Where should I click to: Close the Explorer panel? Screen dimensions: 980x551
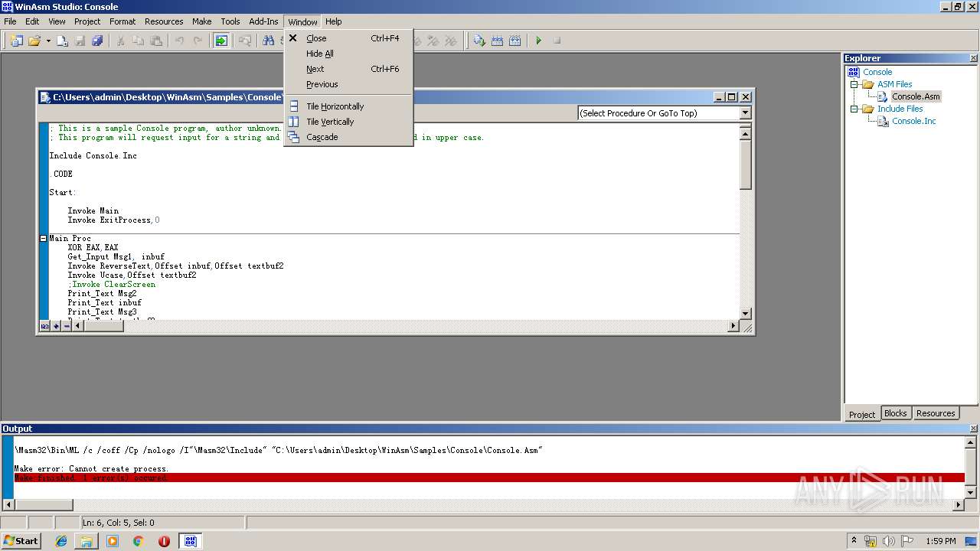[974, 58]
